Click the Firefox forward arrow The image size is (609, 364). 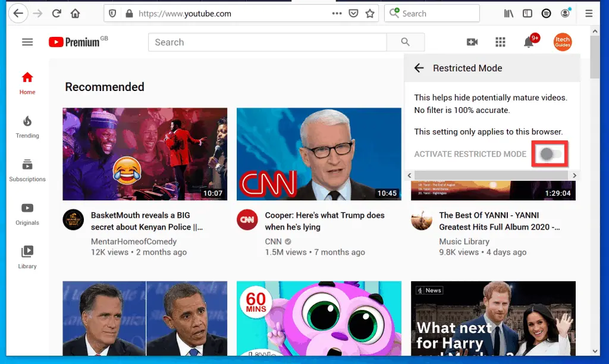point(37,14)
